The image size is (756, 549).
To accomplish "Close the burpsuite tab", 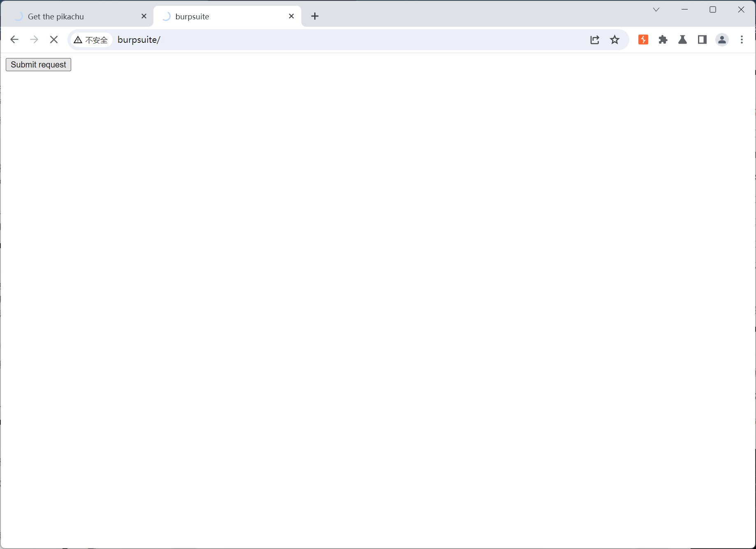I will 291,16.
